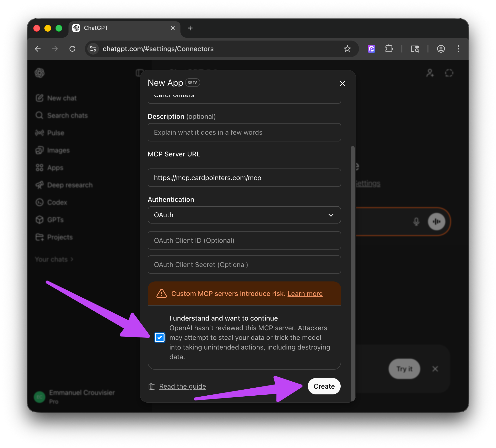Click the MCP Server URL field
This screenshot has height=448, width=496.
pos(244,178)
